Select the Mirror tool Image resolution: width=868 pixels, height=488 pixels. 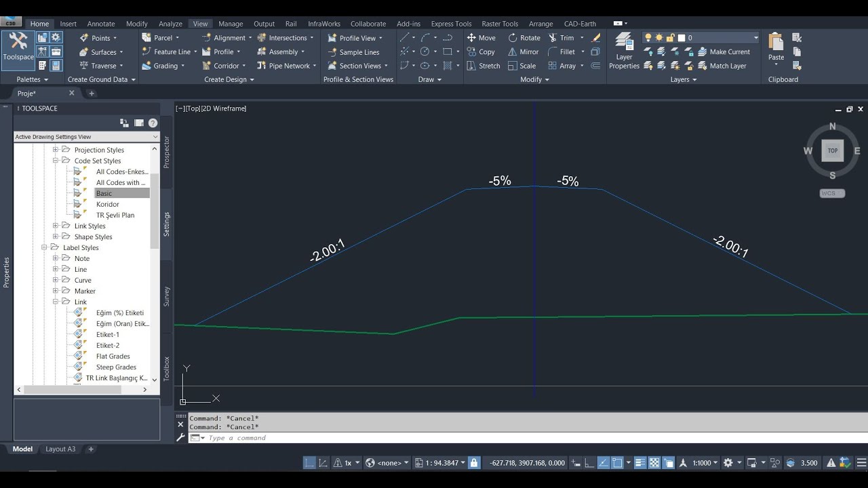pos(523,52)
